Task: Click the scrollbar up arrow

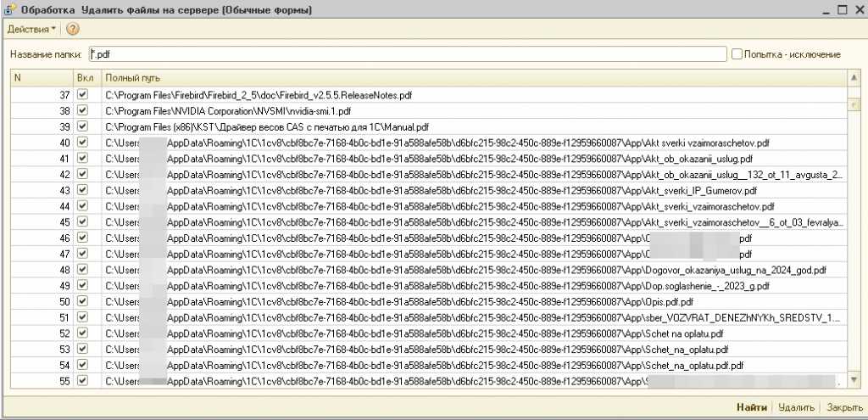Action: (x=854, y=77)
